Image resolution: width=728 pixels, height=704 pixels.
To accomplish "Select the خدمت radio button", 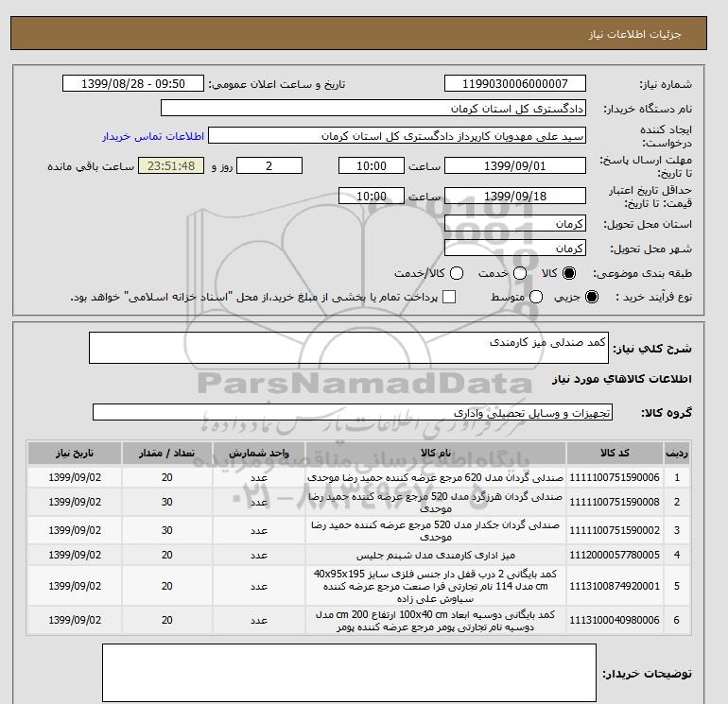I will 520,273.
